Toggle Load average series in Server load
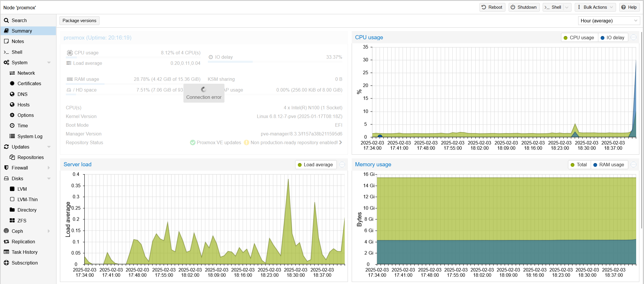644x284 pixels. tap(316, 165)
